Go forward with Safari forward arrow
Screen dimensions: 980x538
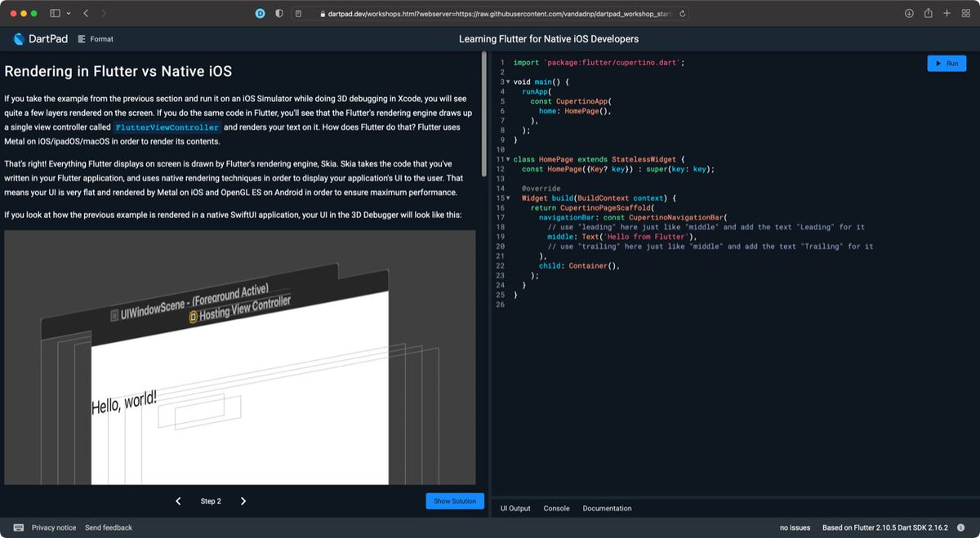(104, 14)
